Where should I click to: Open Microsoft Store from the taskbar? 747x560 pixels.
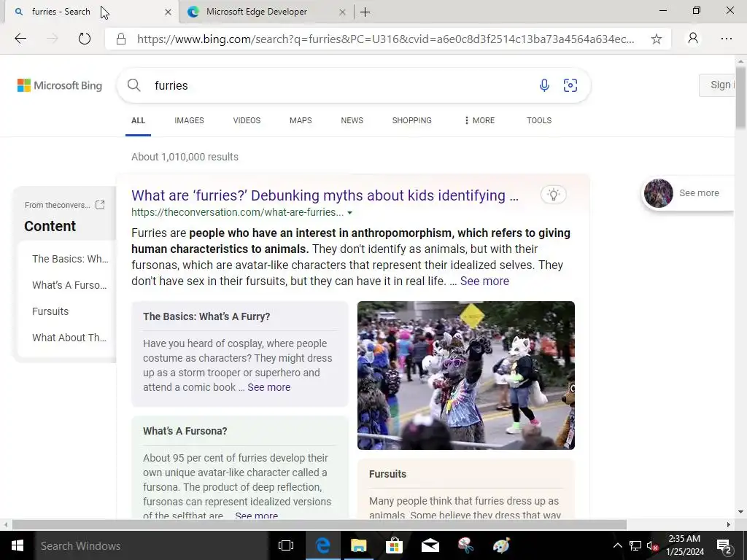coord(394,545)
